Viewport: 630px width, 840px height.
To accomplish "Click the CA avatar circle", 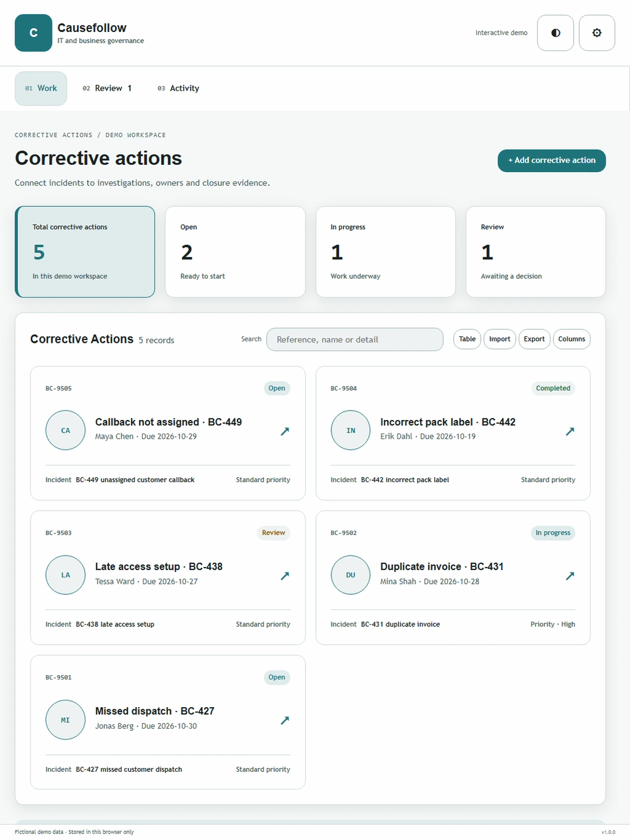I will click(x=66, y=430).
